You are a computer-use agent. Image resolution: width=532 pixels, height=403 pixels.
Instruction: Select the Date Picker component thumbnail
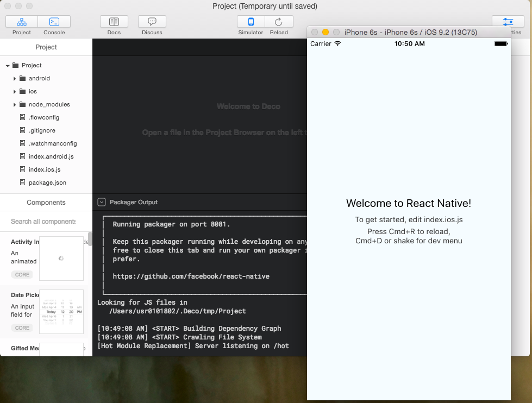[61, 312]
